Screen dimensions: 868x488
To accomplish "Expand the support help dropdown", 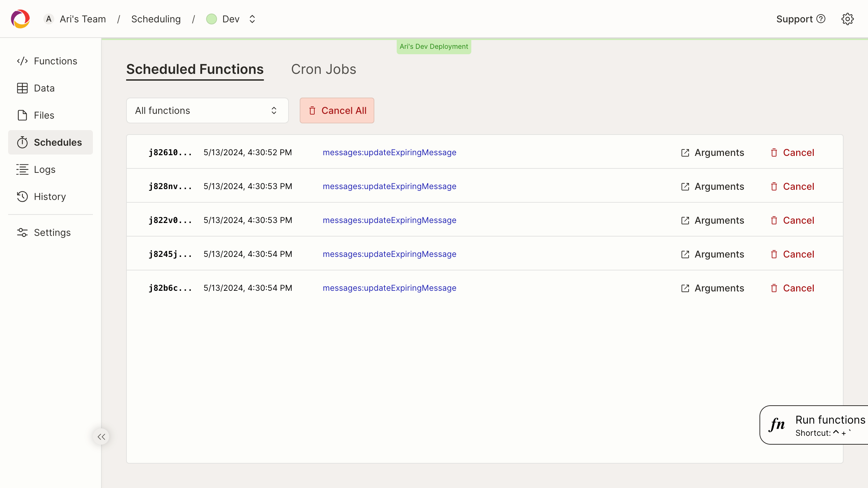I will pos(801,19).
